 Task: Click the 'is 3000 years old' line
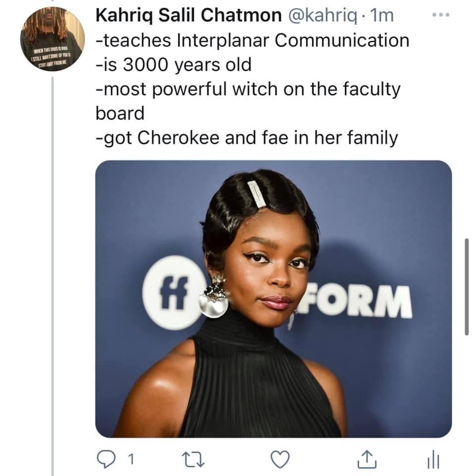click(x=174, y=65)
